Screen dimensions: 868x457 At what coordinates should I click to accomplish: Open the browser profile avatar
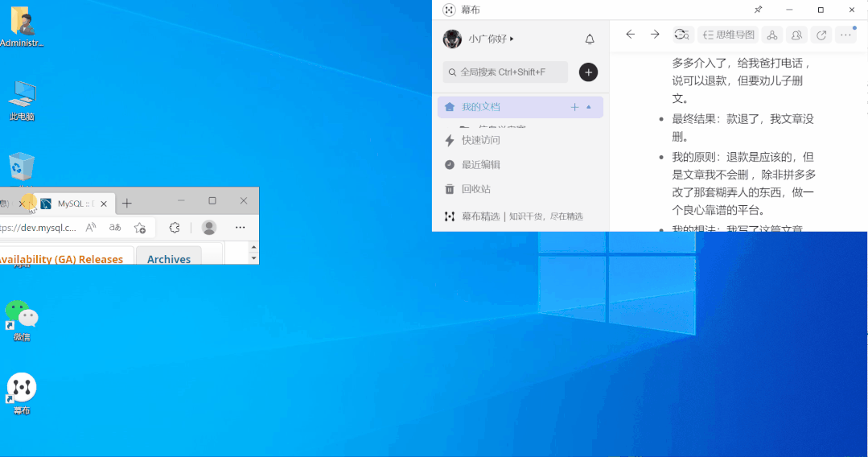(x=208, y=227)
